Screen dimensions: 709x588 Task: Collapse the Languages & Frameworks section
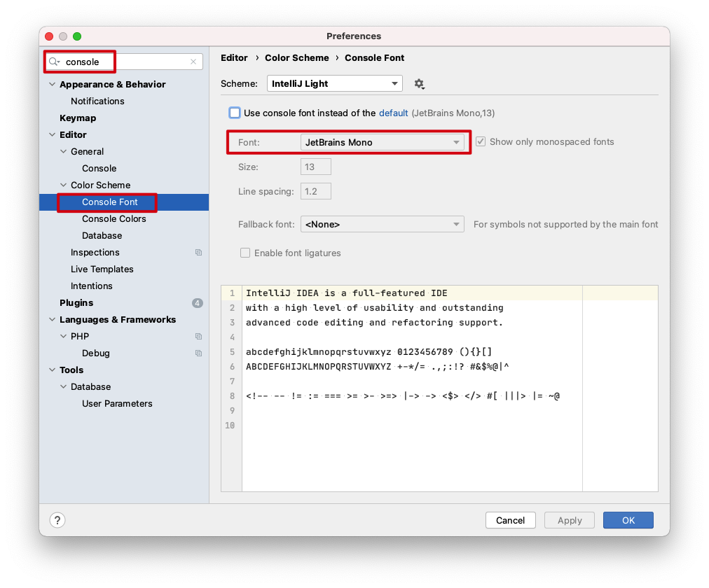(53, 320)
